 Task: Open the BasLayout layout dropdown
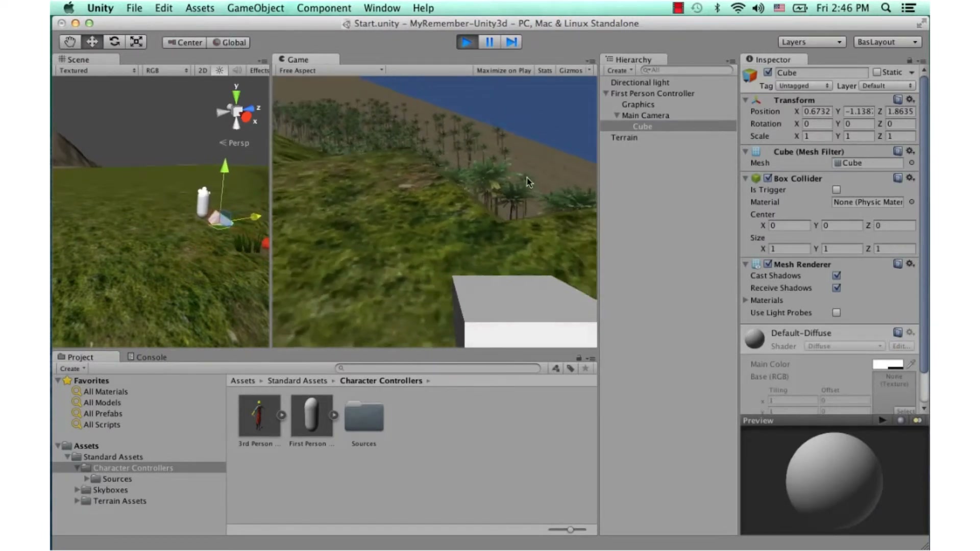[887, 42]
